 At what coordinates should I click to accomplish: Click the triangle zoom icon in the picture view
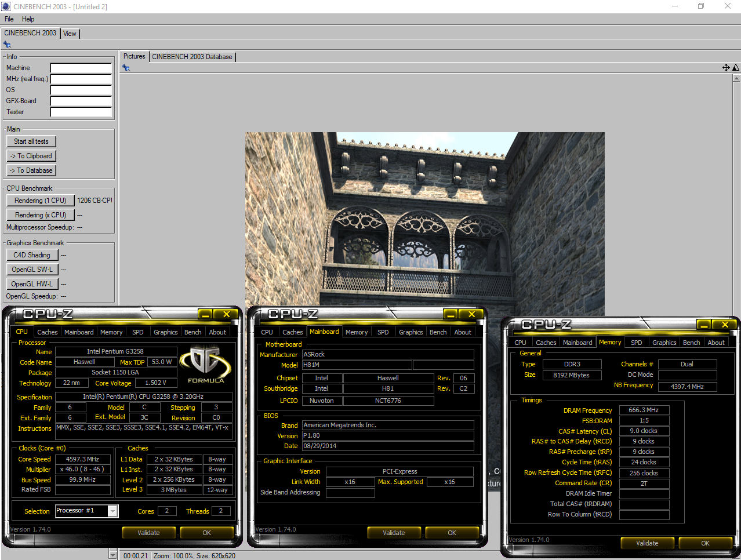coord(736,68)
